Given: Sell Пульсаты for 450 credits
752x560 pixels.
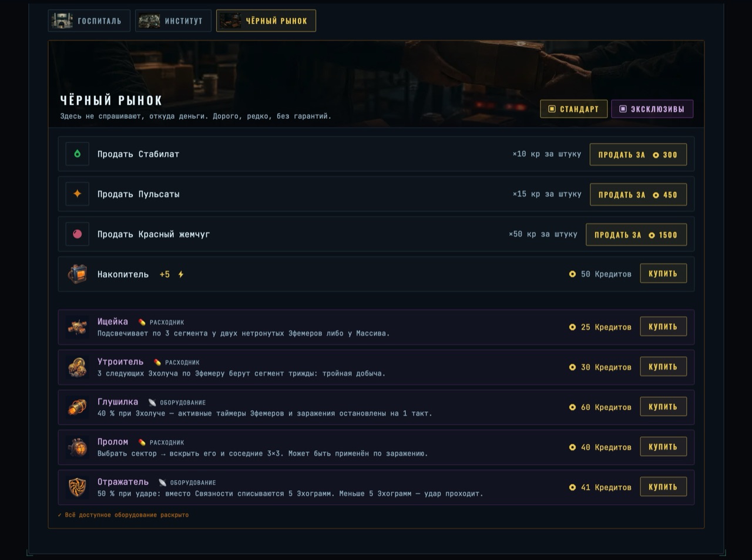Looking at the screenshot, I should point(638,195).
